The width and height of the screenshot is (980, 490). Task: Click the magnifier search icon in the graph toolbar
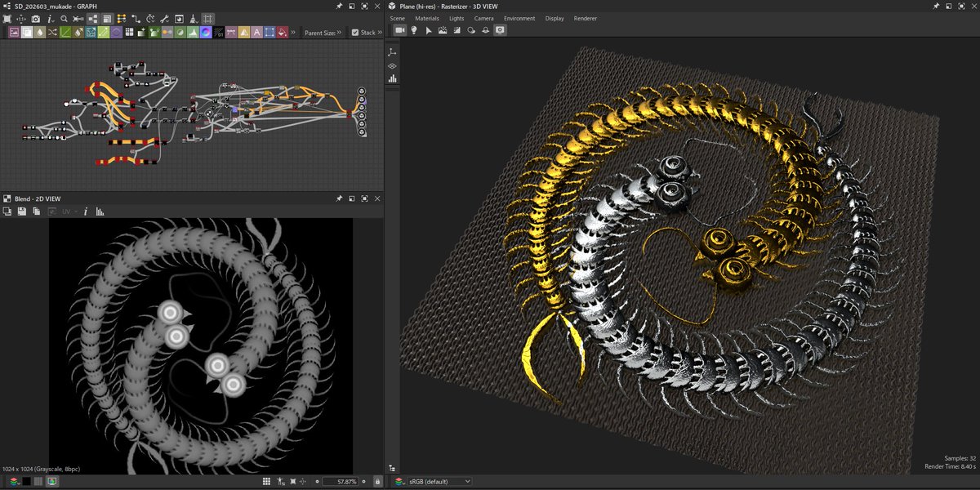[x=65, y=19]
